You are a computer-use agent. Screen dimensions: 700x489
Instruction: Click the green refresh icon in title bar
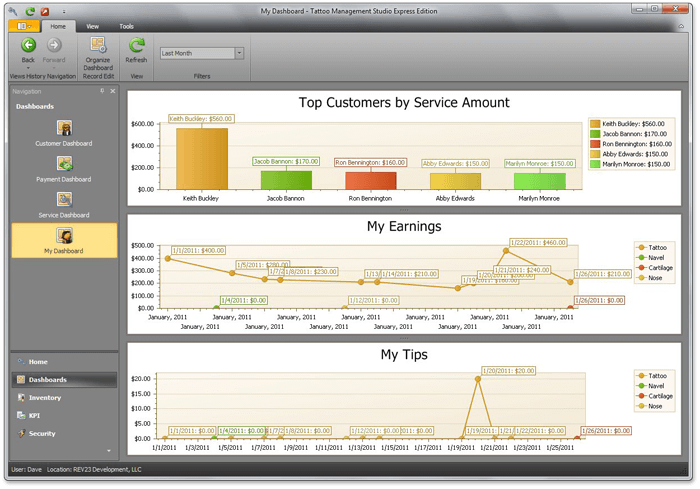(31, 10)
